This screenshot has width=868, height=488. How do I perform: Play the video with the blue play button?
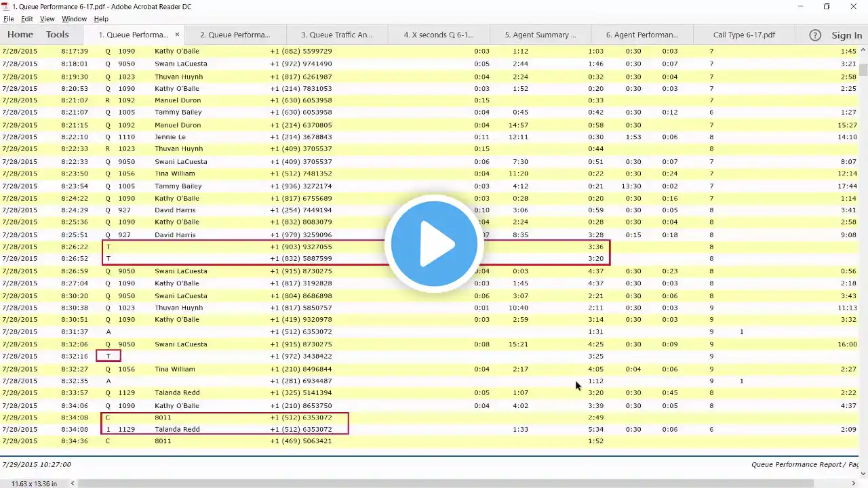pos(434,244)
